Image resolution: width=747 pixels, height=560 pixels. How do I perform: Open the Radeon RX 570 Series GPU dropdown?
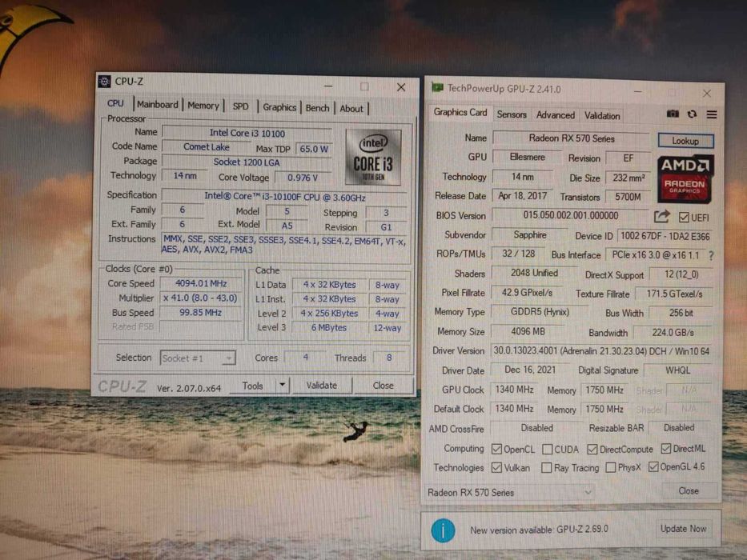[x=509, y=492]
